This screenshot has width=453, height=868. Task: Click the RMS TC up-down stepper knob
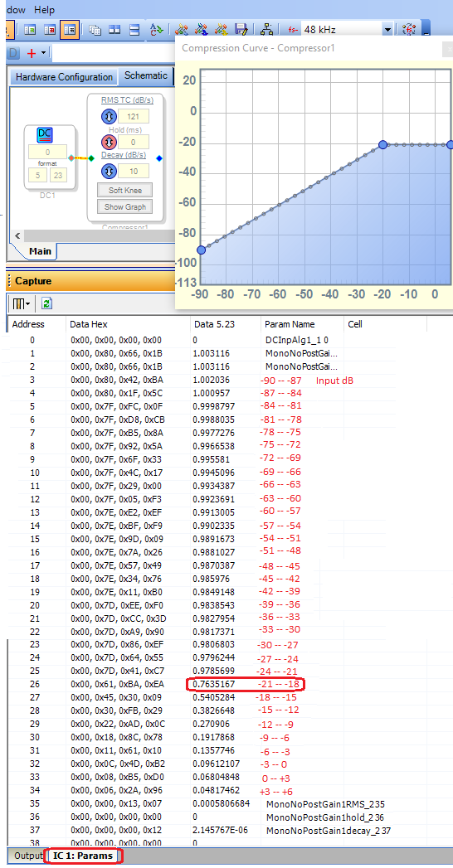[109, 116]
